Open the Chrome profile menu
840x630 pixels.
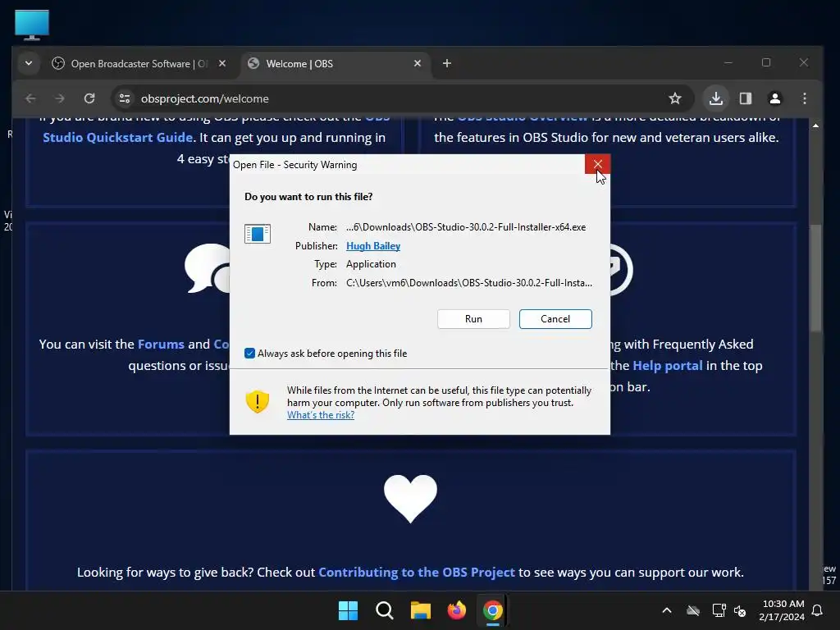pyautogui.click(x=774, y=98)
